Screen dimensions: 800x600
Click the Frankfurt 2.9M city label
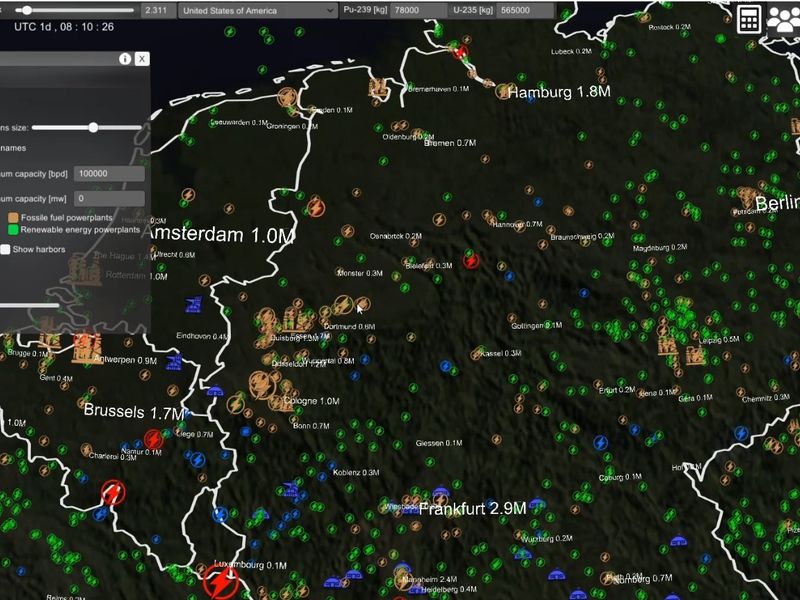472,509
